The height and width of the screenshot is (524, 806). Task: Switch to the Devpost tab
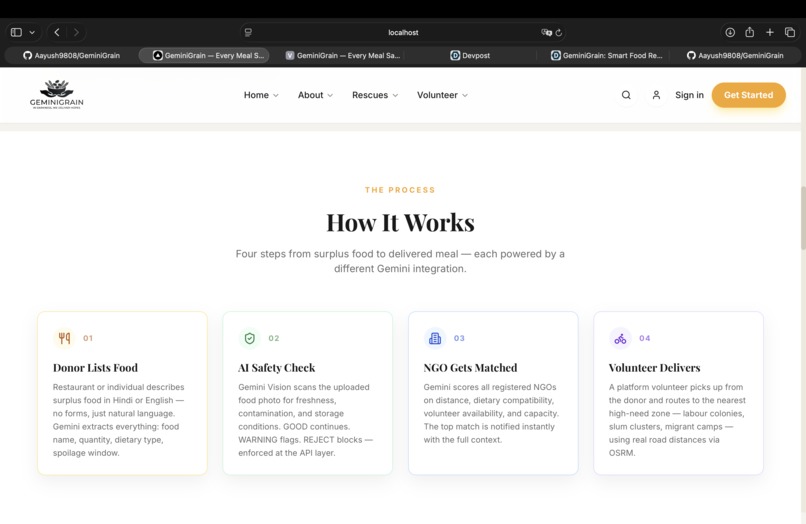[x=470, y=56]
